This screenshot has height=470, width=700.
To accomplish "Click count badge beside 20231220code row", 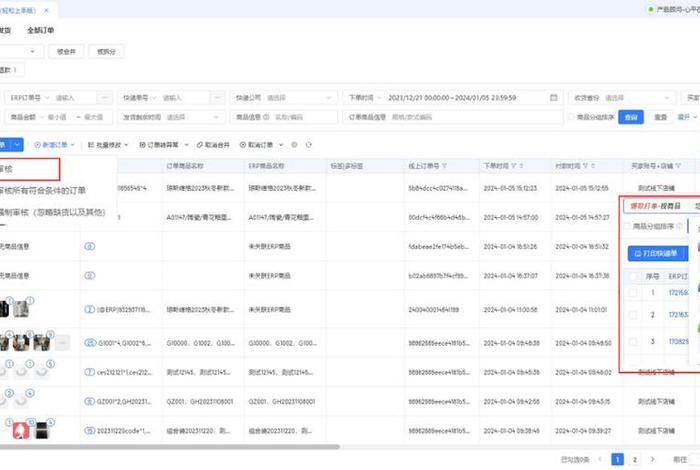I will 90,431.
